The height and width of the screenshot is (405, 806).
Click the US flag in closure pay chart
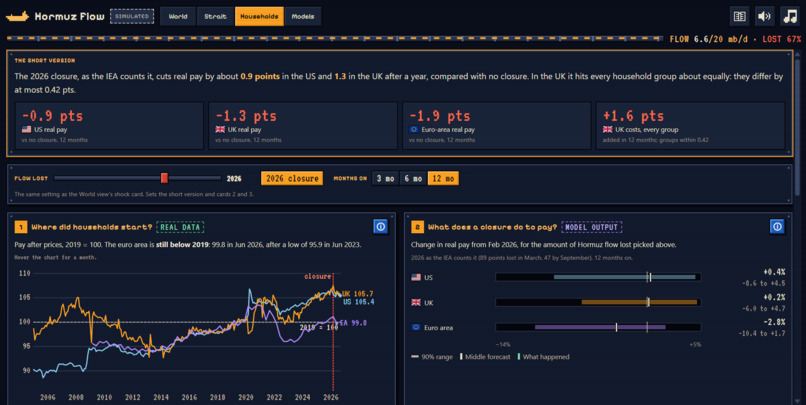[416, 278]
